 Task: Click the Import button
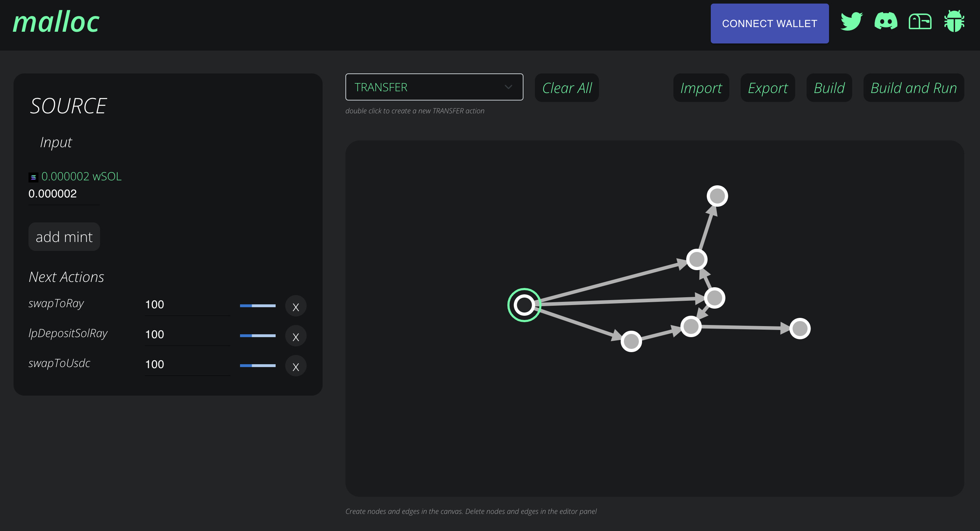tap(701, 88)
